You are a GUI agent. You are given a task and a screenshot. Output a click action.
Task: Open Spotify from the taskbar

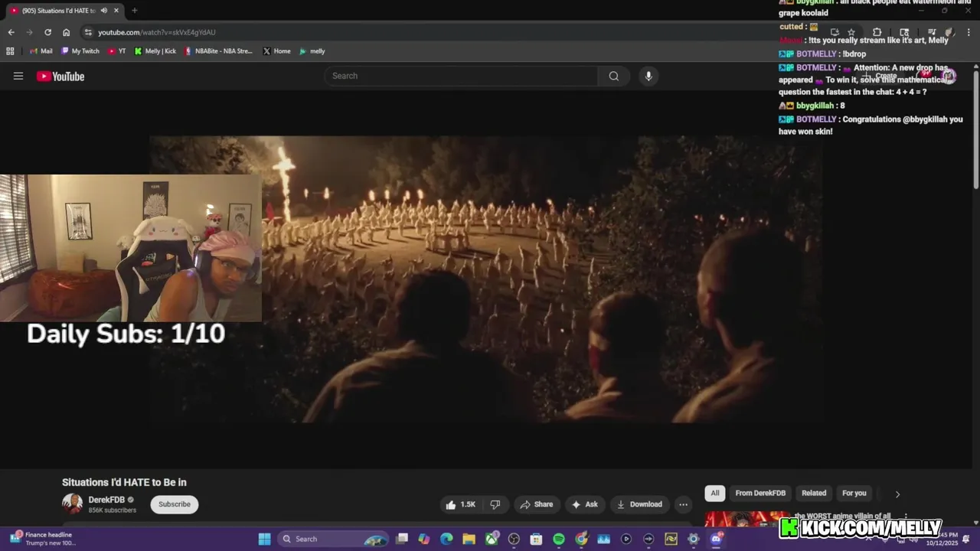(559, 539)
